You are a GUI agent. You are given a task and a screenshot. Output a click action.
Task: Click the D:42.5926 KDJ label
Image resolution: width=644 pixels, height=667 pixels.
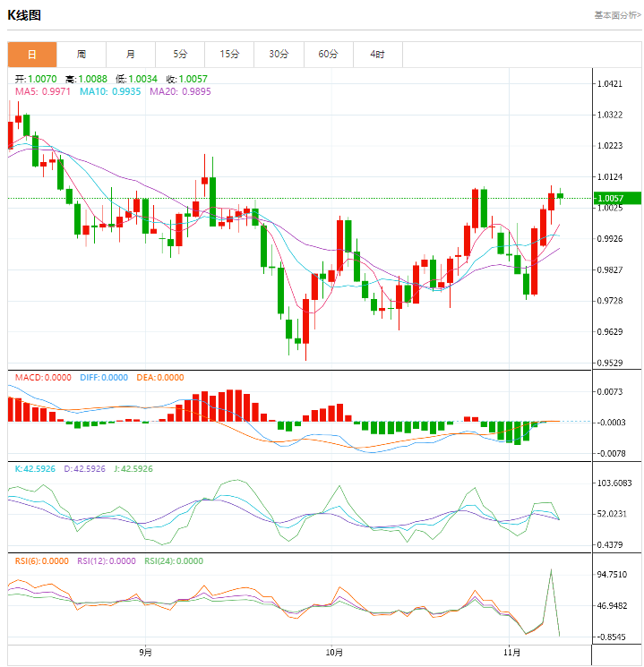point(84,469)
